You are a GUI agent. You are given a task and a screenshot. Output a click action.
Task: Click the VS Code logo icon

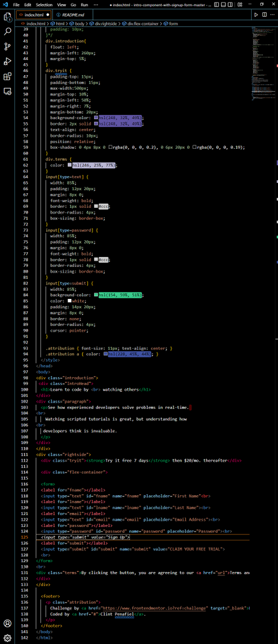(x=6, y=4)
